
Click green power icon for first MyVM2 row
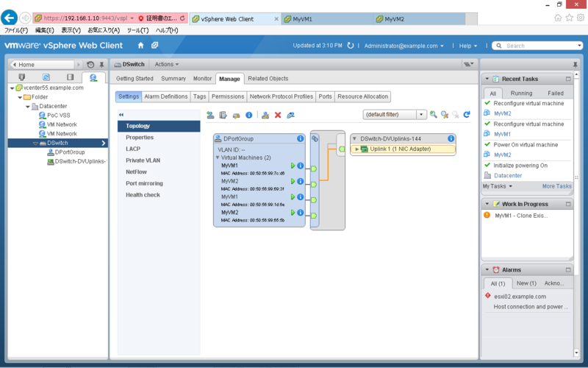293,181
